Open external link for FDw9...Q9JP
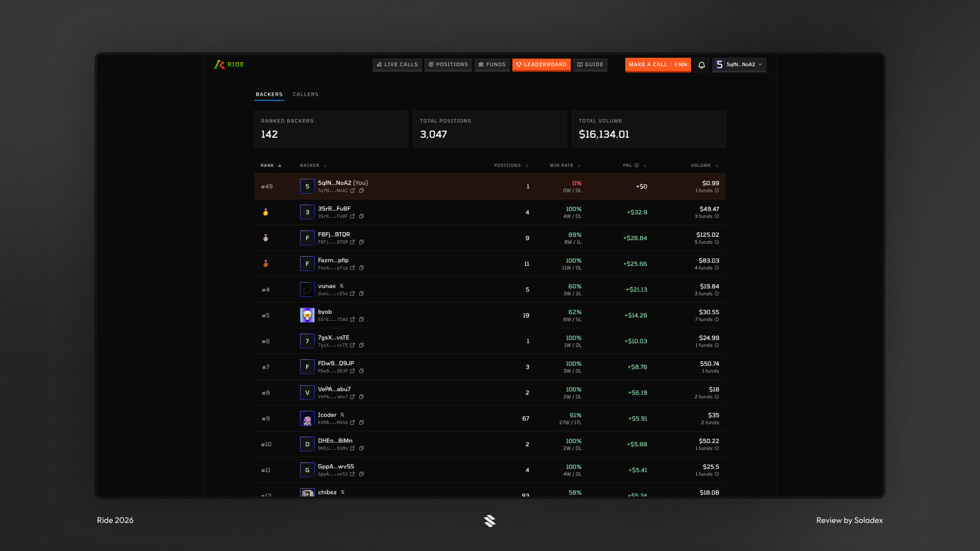The image size is (980, 551). click(352, 371)
